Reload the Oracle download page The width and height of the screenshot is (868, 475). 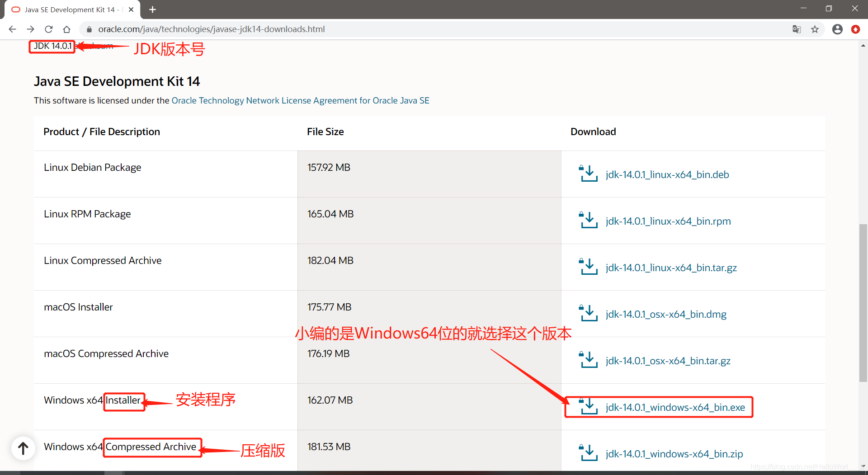48,29
